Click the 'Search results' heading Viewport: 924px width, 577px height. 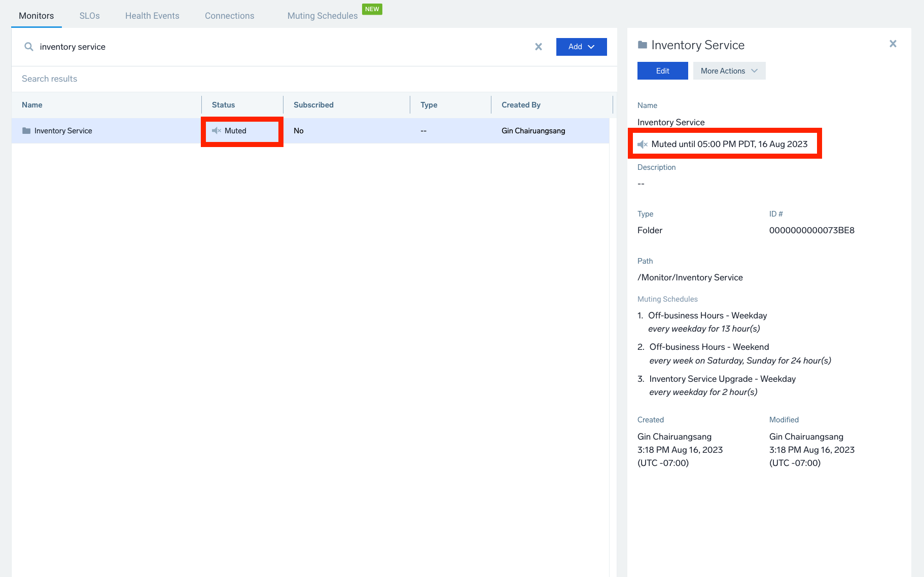(50, 79)
